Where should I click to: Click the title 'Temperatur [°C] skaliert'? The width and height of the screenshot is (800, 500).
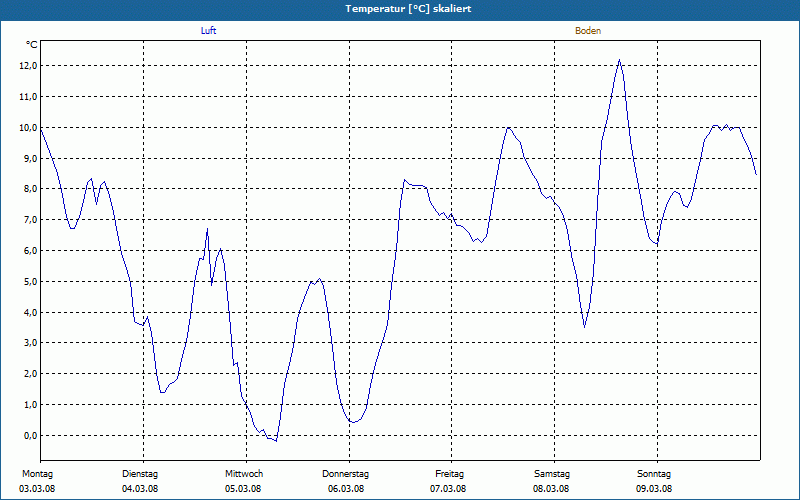click(x=408, y=9)
